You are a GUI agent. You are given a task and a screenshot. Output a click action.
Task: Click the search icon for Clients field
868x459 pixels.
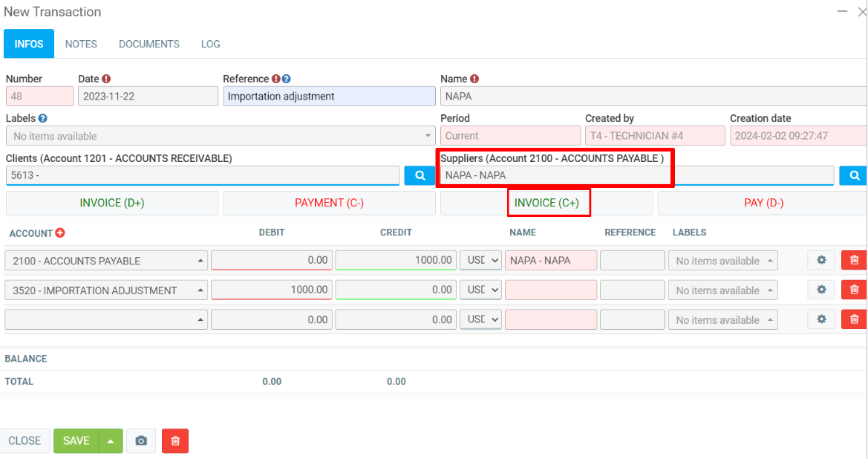420,175
